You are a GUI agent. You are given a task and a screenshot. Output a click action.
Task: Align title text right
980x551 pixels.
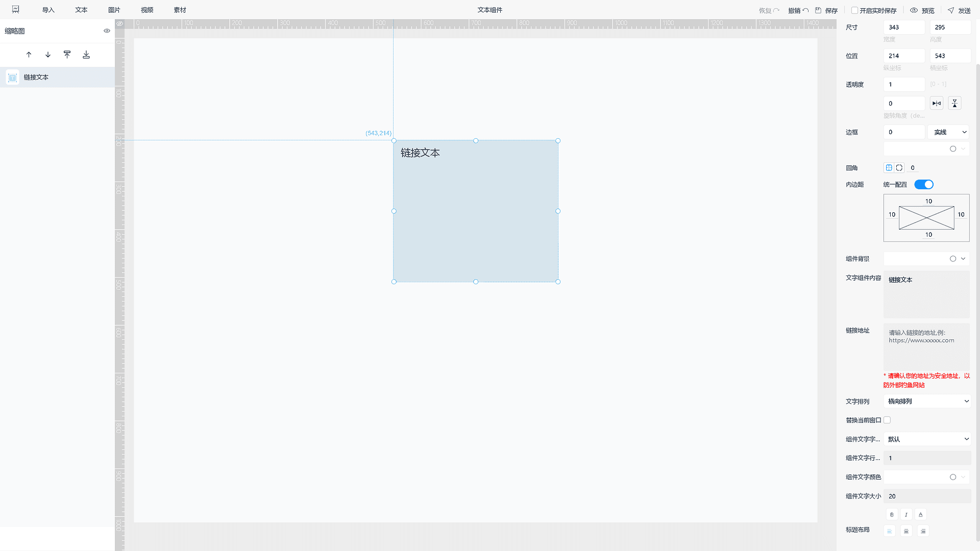click(923, 532)
